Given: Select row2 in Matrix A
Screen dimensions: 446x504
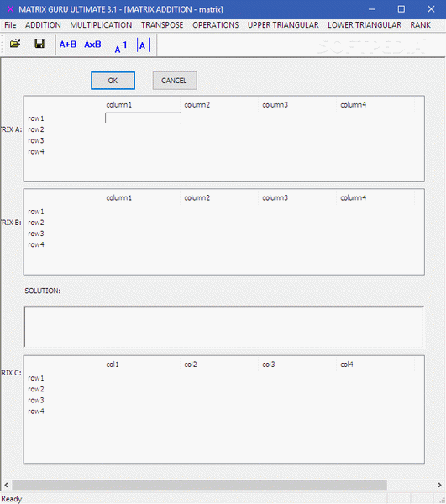Looking at the screenshot, I should coord(36,129).
